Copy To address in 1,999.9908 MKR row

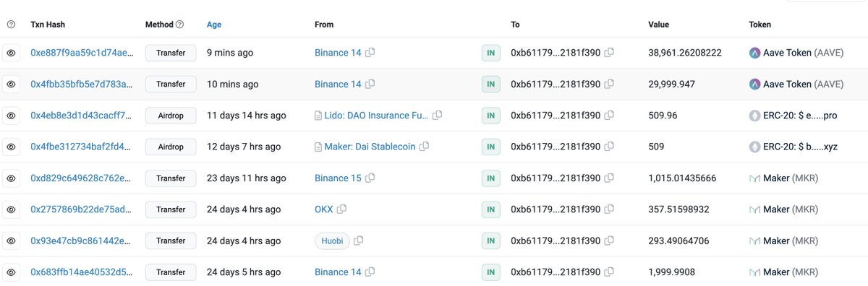(609, 272)
